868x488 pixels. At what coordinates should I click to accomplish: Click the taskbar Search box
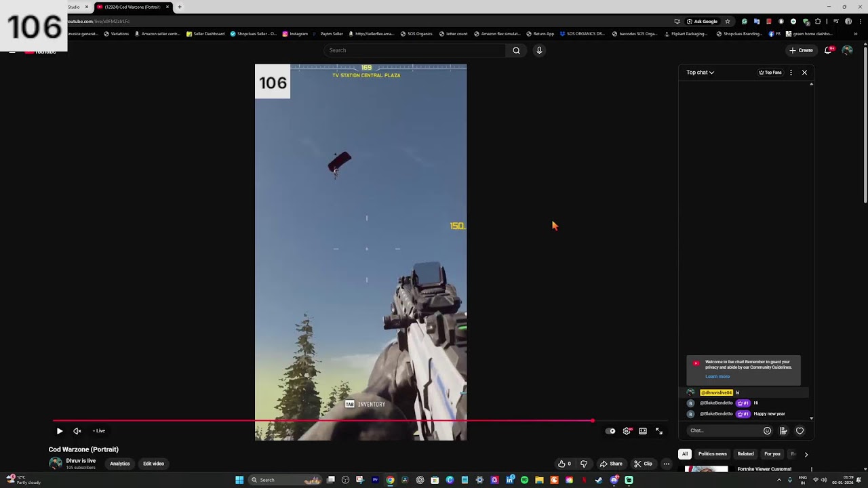point(285,480)
